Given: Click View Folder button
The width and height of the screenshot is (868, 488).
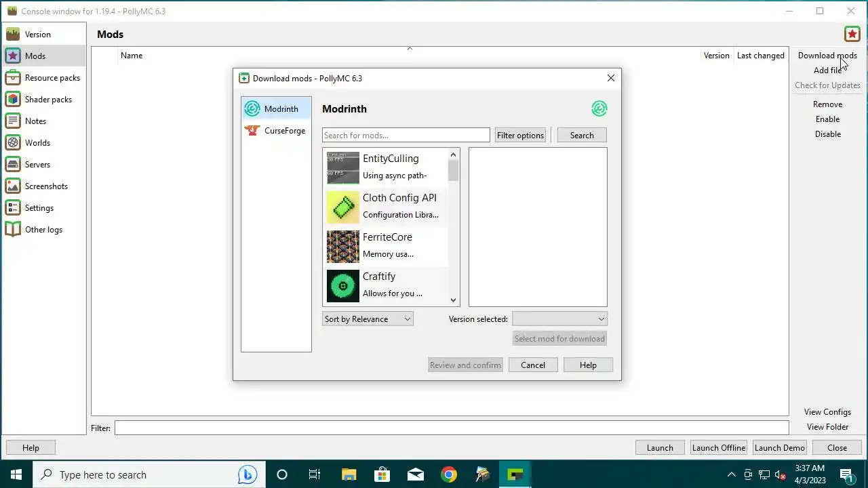Looking at the screenshot, I should click(x=827, y=427).
